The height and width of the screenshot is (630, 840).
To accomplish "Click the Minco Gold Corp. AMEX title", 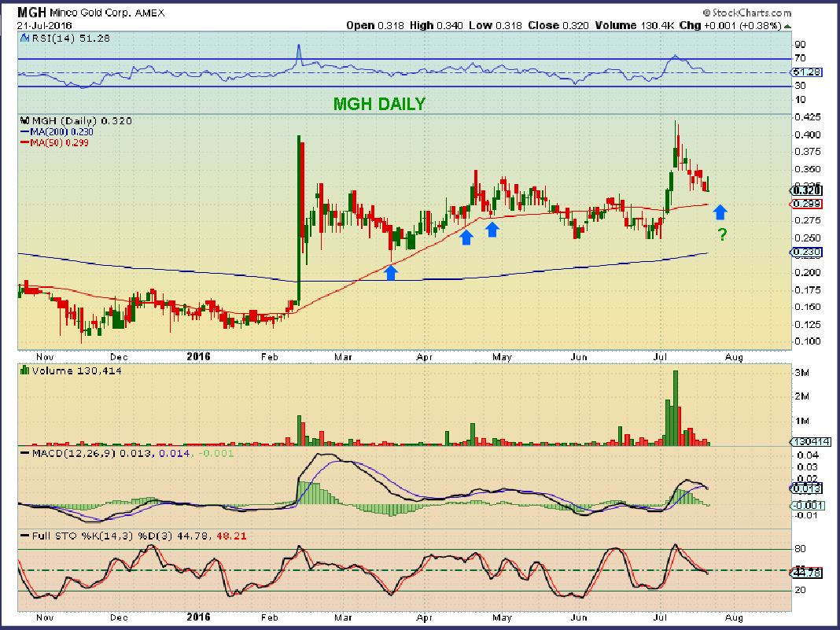I will (108, 13).
